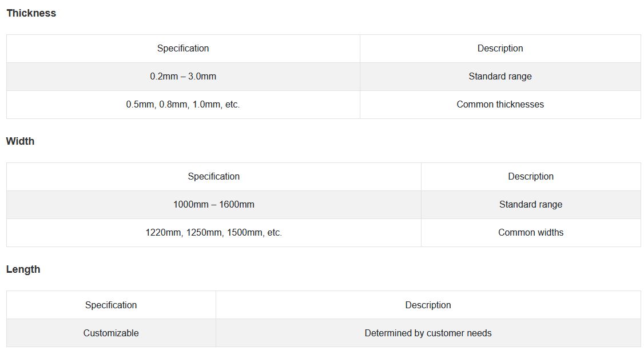
Task: Click Standard range in the Thickness table
Action: pyautogui.click(x=500, y=77)
